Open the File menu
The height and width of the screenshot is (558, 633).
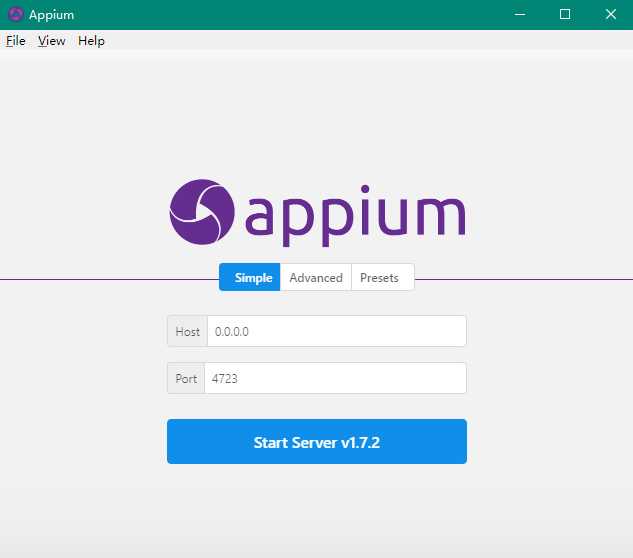tap(16, 41)
